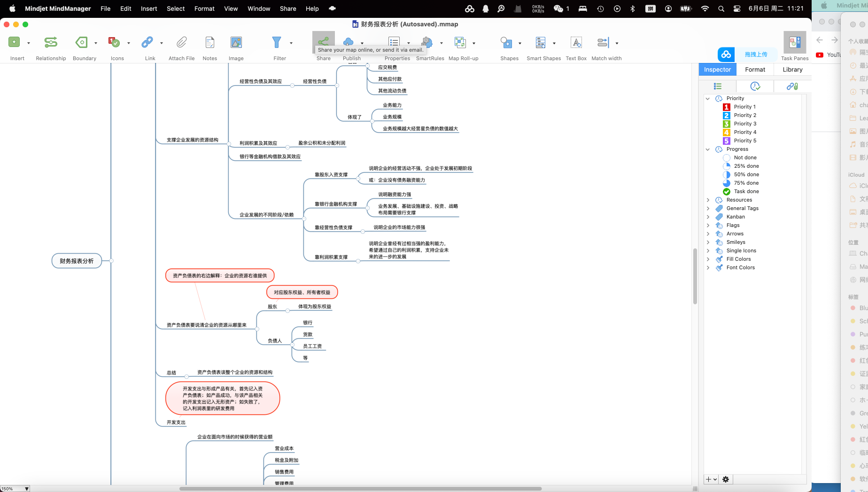Open the Properties toolbar tool

pos(394,42)
